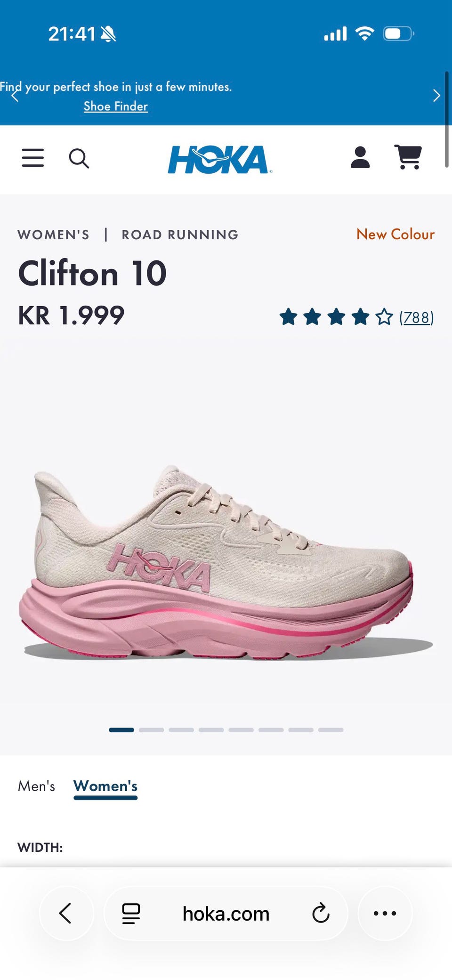The image size is (452, 980).
Task: Open the shopping cart
Action: pos(408,157)
